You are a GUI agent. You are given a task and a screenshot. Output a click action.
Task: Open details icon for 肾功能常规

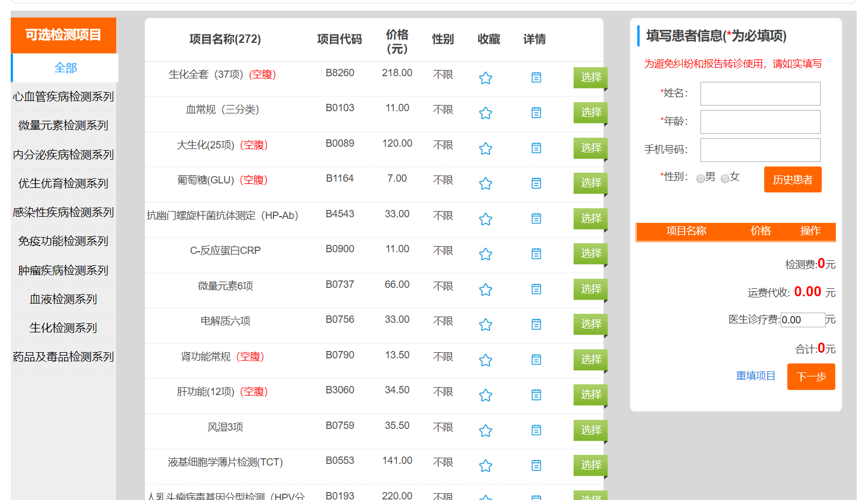536,359
